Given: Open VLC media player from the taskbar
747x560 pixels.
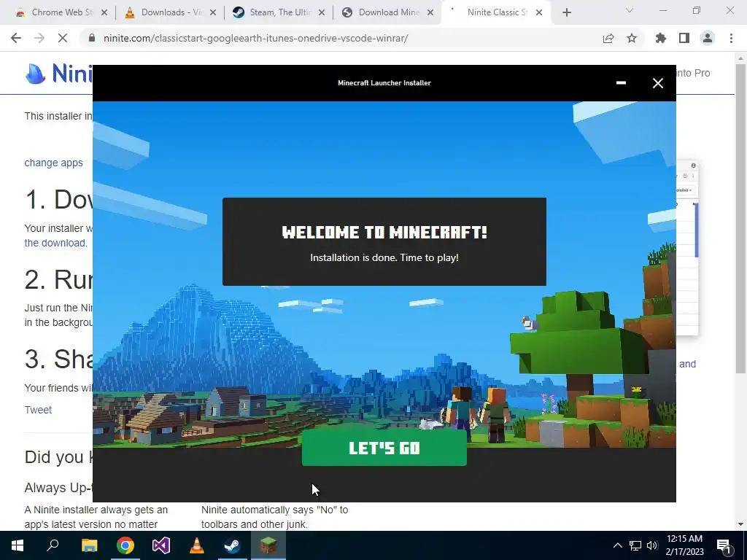Looking at the screenshot, I should tap(197, 545).
